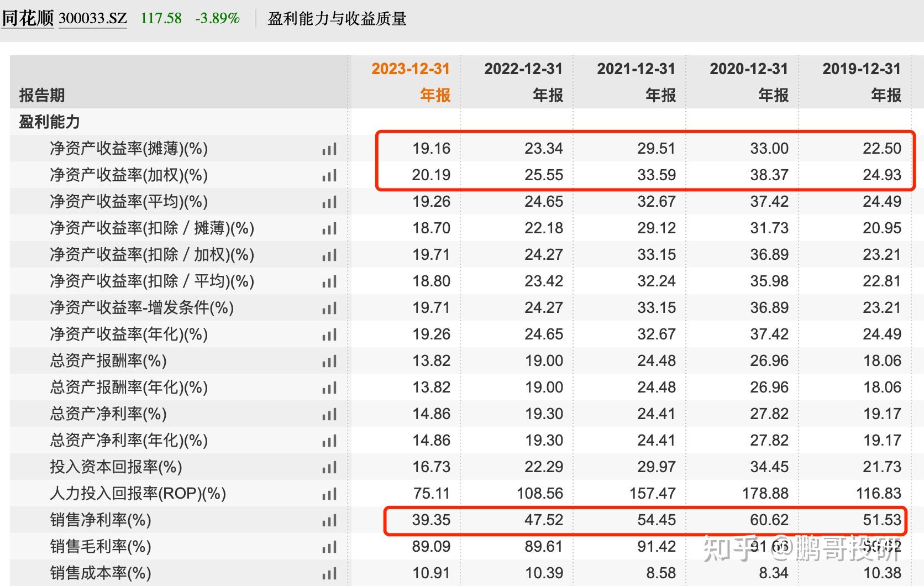The width and height of the screenshot is (924, 586).
Task: Click the stock price 117.58
Action: [161, 18]
